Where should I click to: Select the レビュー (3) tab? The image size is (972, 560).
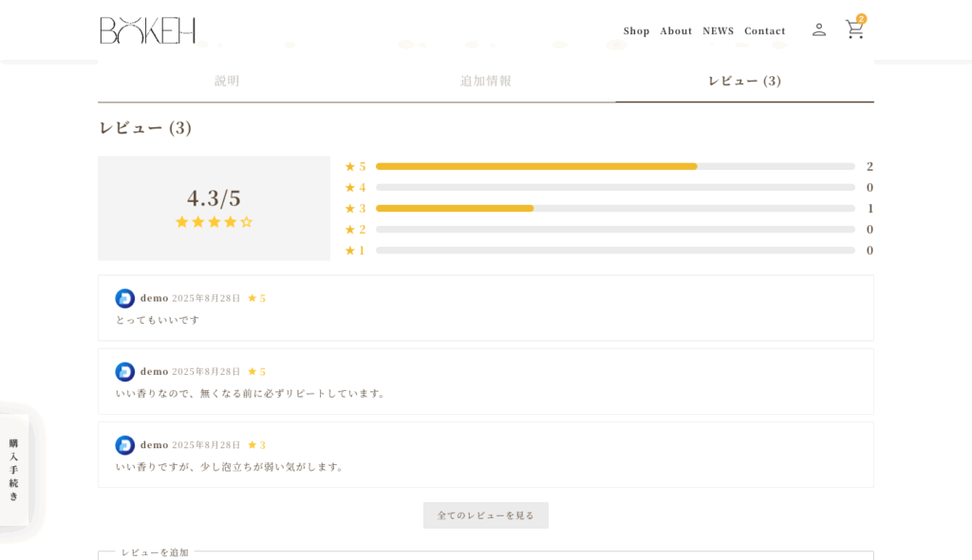click(744, 82)
